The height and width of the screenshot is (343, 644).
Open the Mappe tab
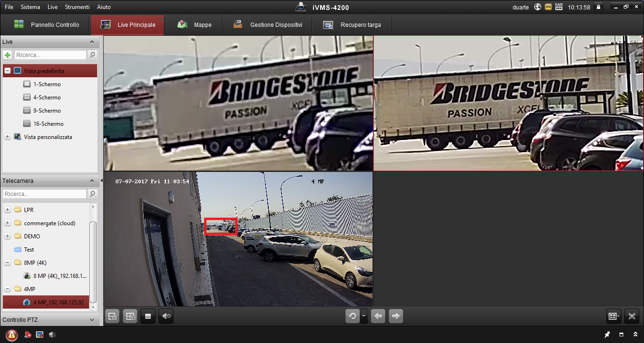point(194,25)
